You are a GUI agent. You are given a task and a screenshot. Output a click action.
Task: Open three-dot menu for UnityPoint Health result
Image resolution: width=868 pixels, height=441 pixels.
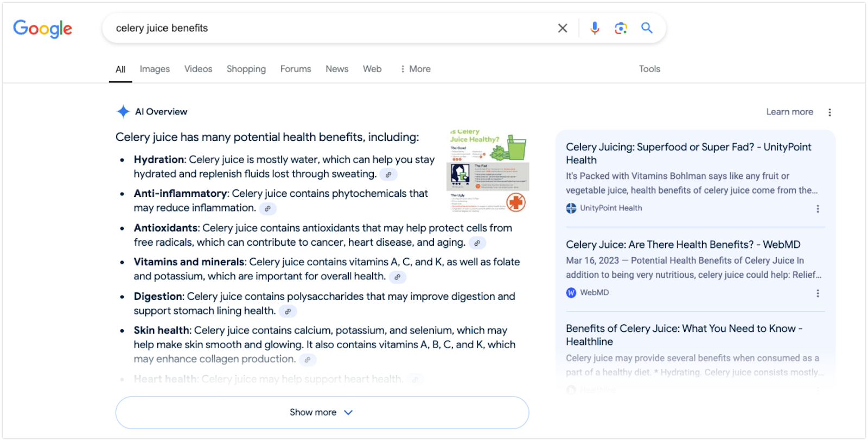pyautogui.click(x=818, y=209)
